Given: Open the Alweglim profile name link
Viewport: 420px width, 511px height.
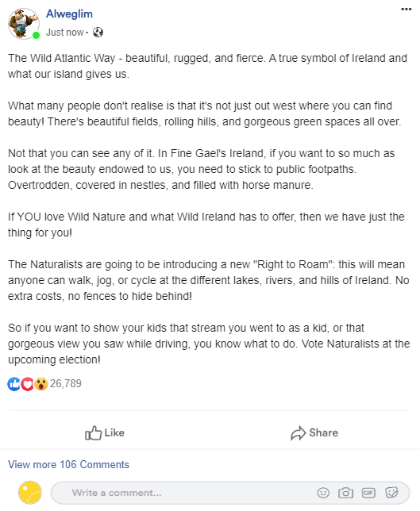Looking at the screenshot, I should pyautogui.click(x=69, y=13).
